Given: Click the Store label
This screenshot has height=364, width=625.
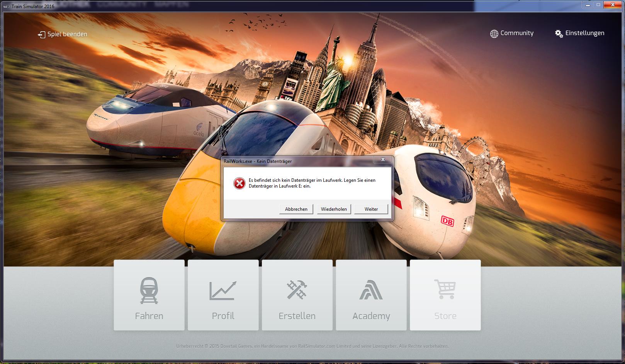Looking at the screenshot, I should click(x=445, y=316).
